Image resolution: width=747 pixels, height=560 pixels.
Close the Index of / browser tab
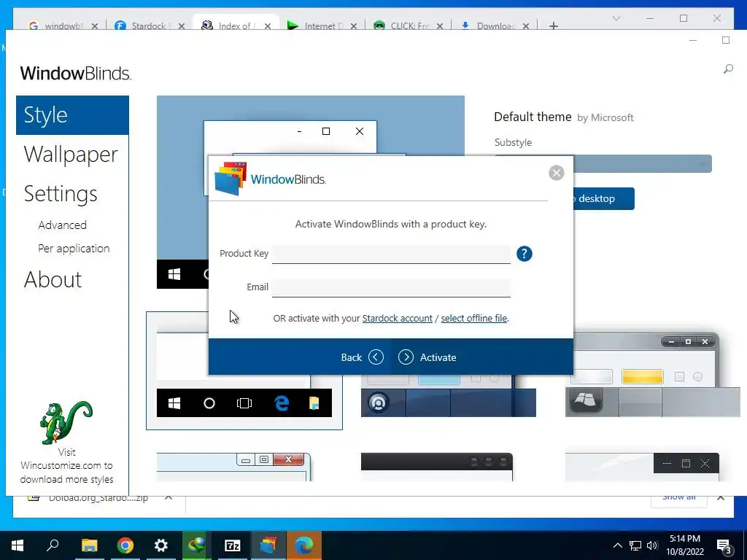click(x=267, y=26)
